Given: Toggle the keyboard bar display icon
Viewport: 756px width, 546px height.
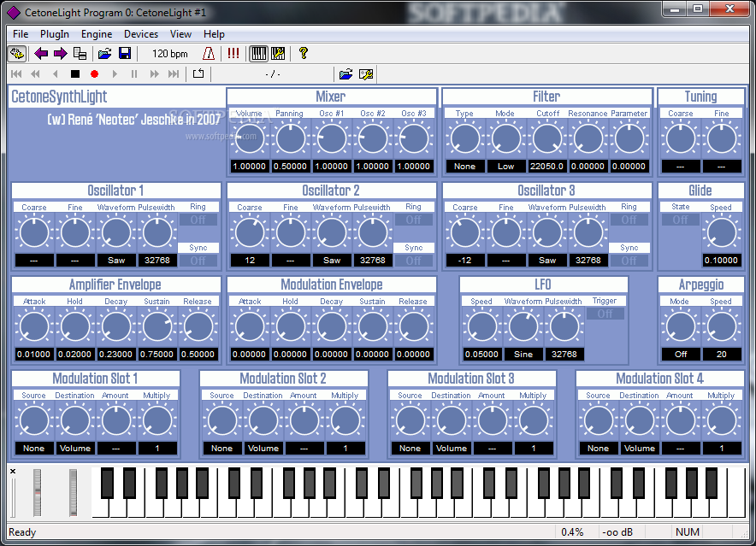Looking at the screenshot, I should point(259,54).
